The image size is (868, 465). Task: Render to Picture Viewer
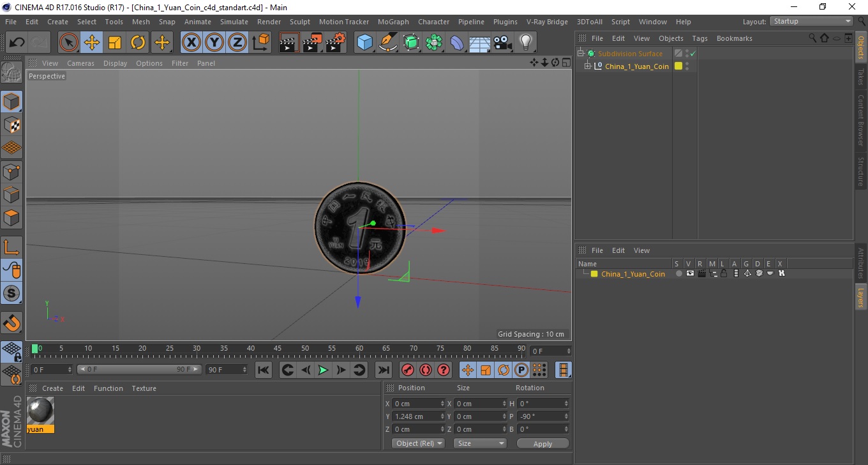tap(313, 43)
